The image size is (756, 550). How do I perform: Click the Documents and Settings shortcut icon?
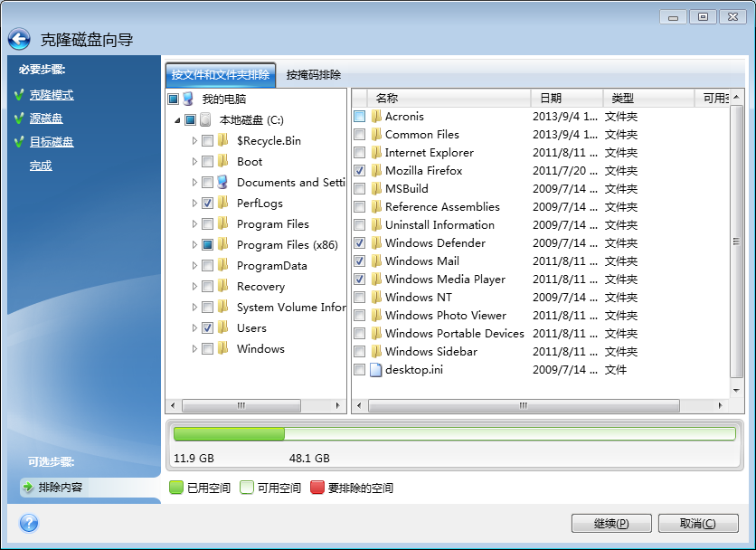coord(222,182)
